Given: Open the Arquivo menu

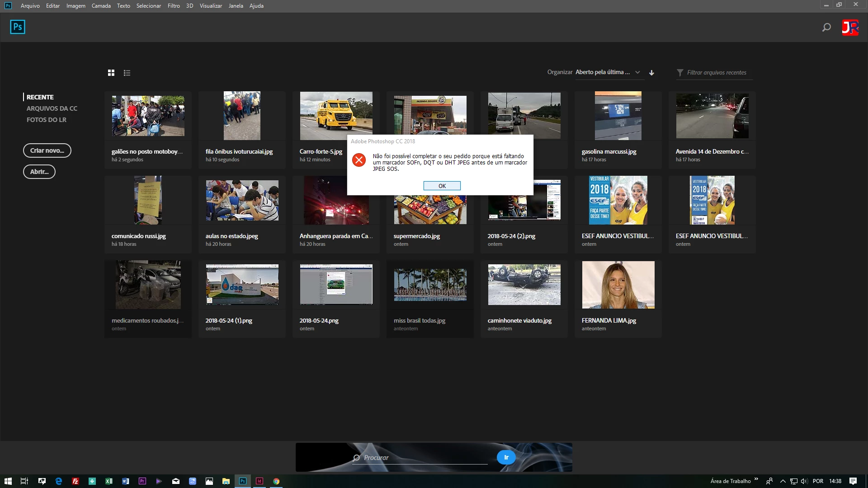Looking at the screenshot, I should [x=30, y=6].
